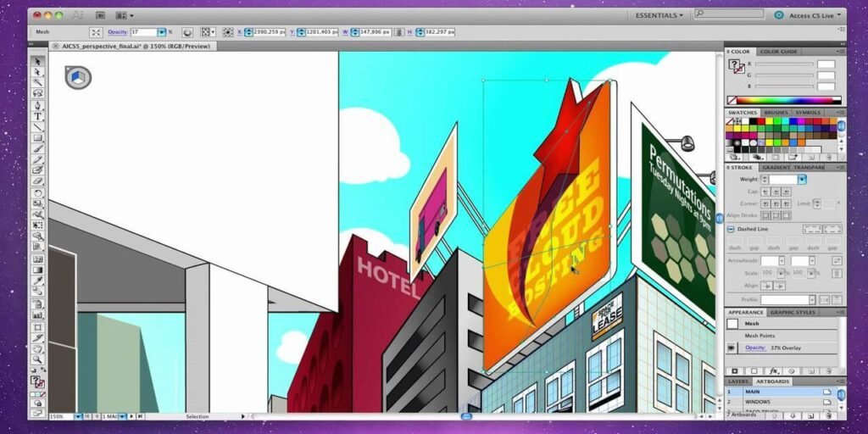Screen dimensions: 868x434
Task: Click the perspective plane switching widget
Action: 78,77
